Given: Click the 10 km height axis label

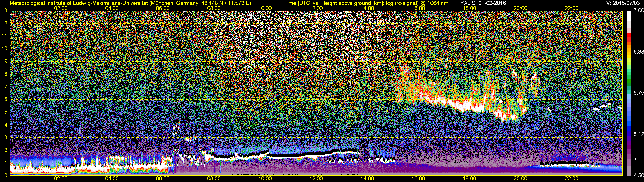Looking at the screenshot, I should (x=5, y=49).
